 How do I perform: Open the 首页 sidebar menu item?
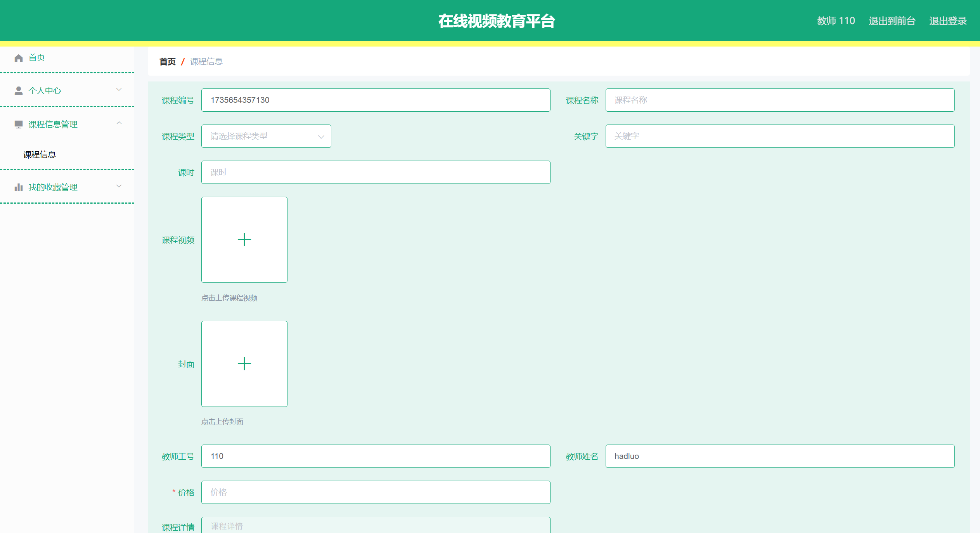coord(37,58)
